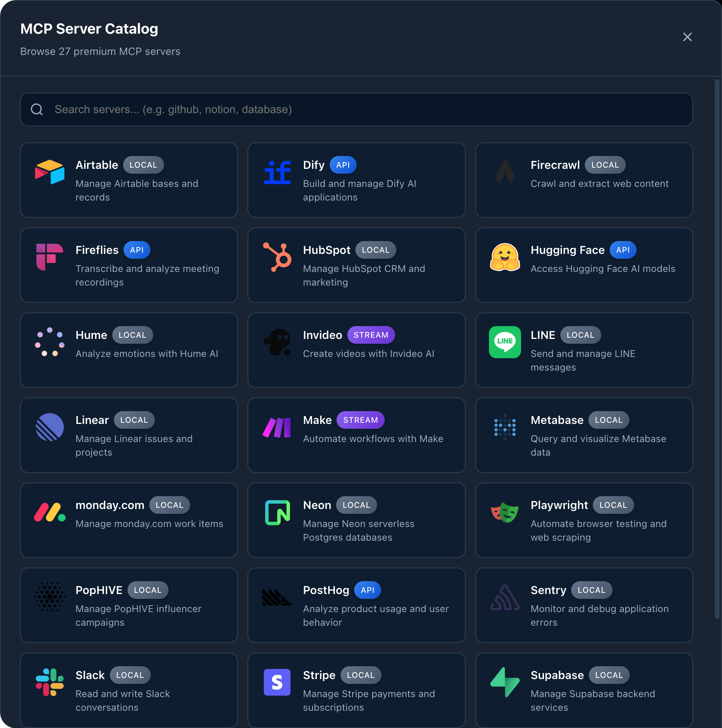
Task: Open the Sentry server card
Action: pos(584,606)
